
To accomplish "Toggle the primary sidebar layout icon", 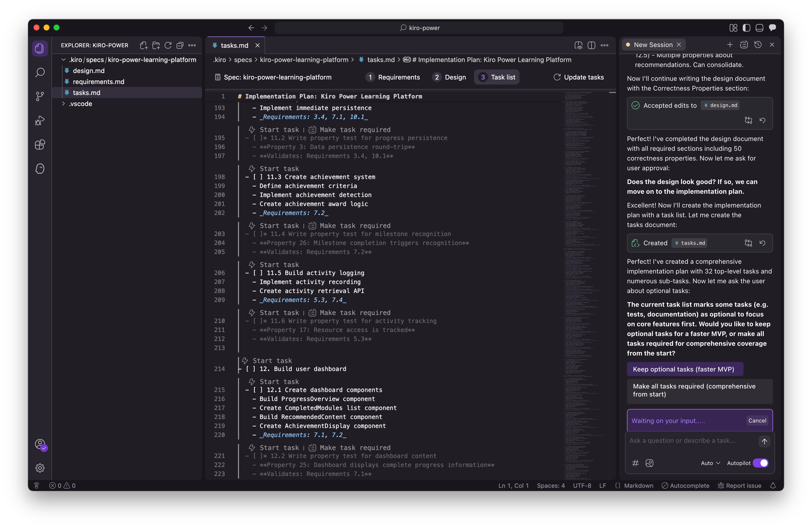I will 746,28.
